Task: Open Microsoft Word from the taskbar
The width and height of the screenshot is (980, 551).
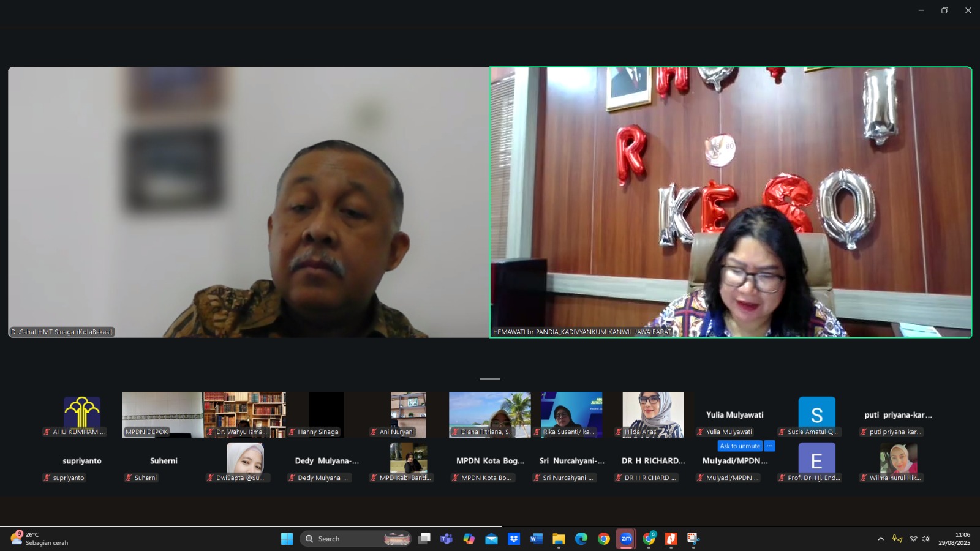Action: pyautogui.click(x=537, y=539)
